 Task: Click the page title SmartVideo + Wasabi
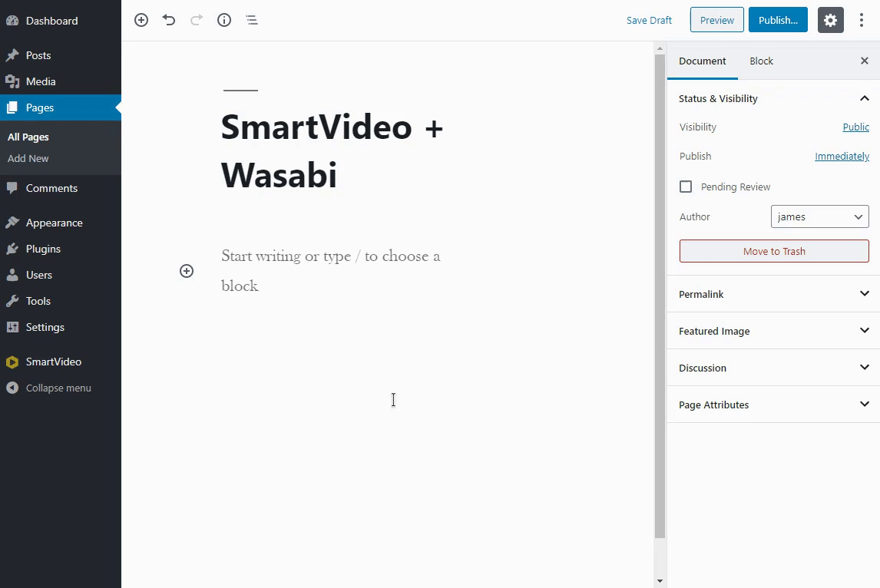pos(332,151)
